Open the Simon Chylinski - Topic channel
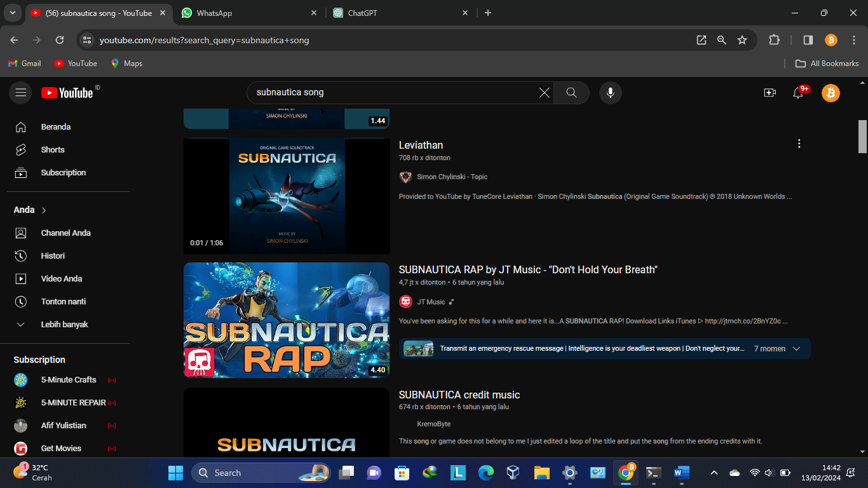The width and height of the screenshot is (868, 488). point(452,177)
